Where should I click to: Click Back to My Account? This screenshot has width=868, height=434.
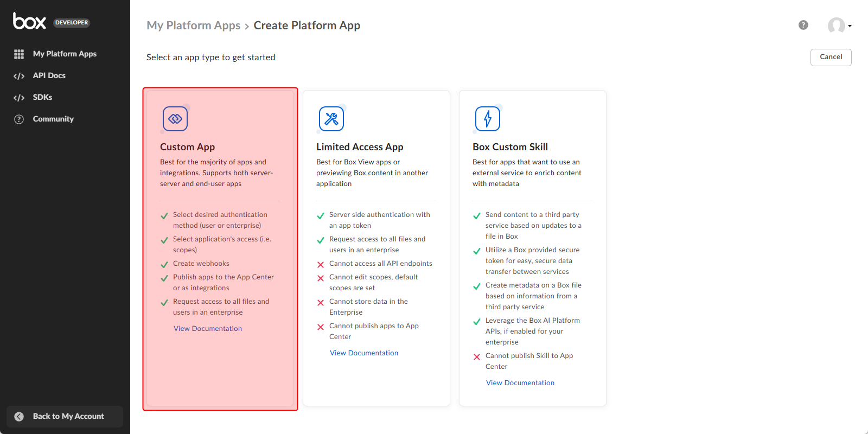point(65,417)
